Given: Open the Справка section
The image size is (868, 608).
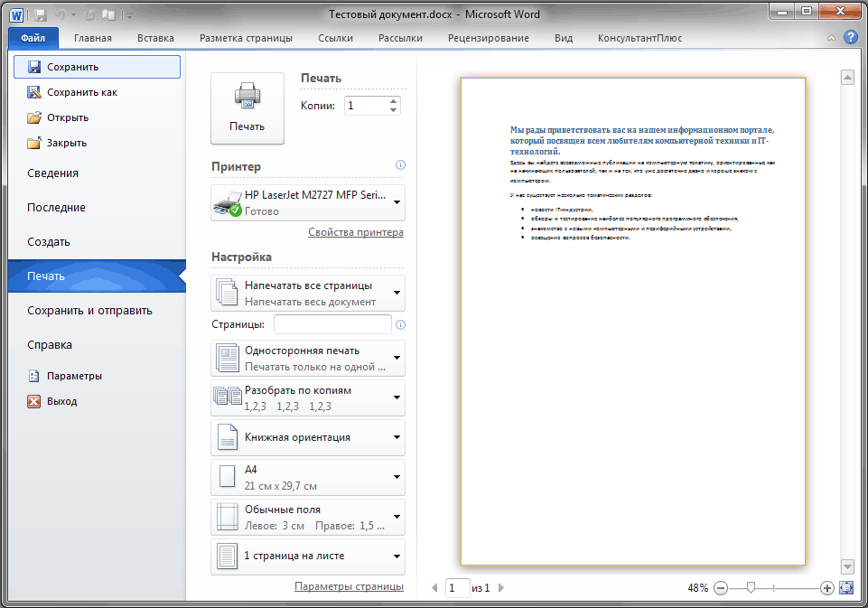Looking at the screenshot, I should point(97,345).
